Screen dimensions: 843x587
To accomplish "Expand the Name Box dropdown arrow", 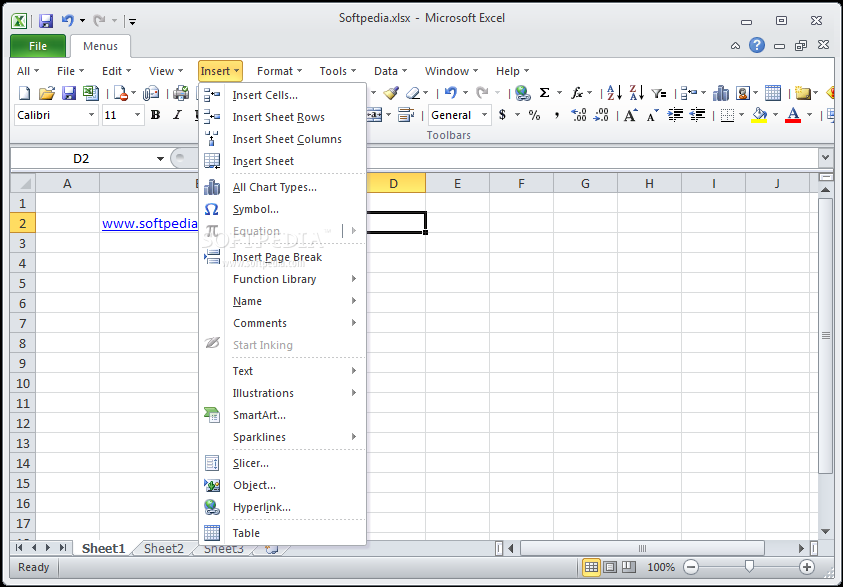I will pos(160,159).
